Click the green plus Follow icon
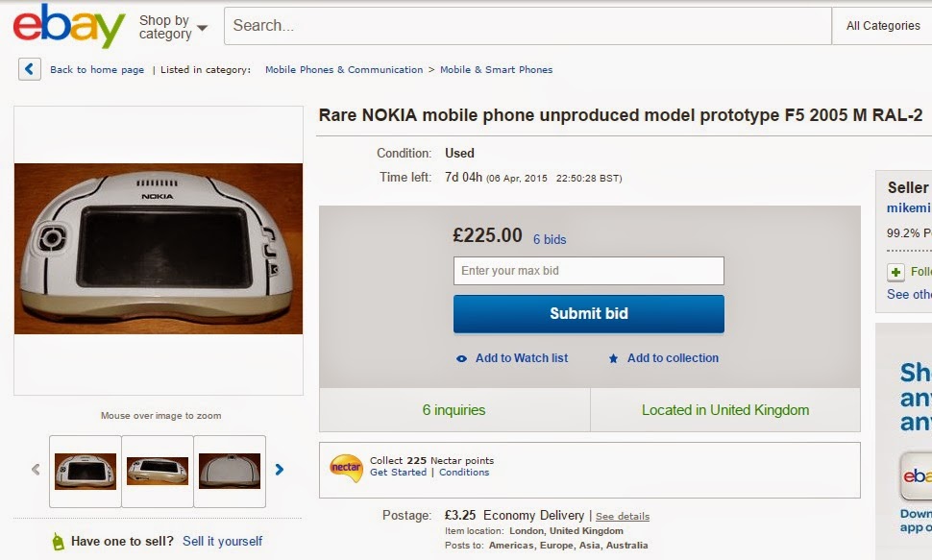 pos(895,272)
